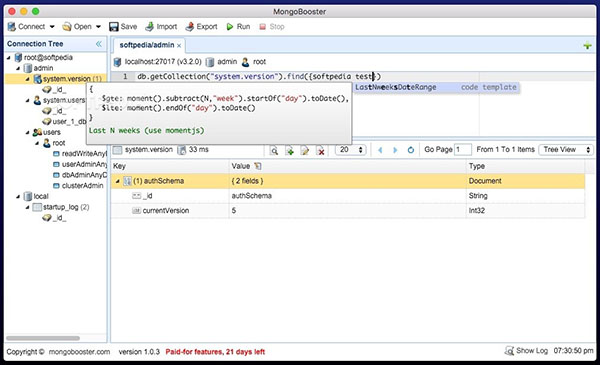
Task: Select userAdminAny role entry
Action: click(x=80, y=164)
